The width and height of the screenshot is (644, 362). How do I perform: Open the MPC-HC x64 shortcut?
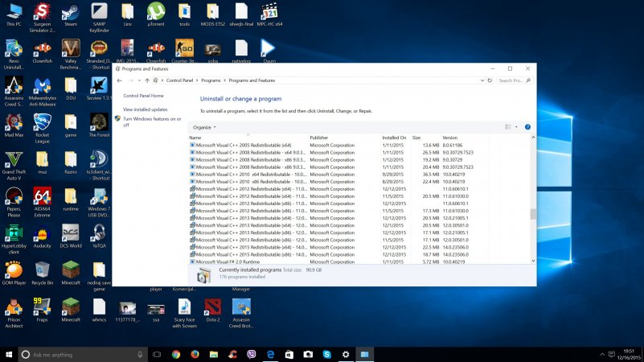pyautogui.click(x=269, y=14)
